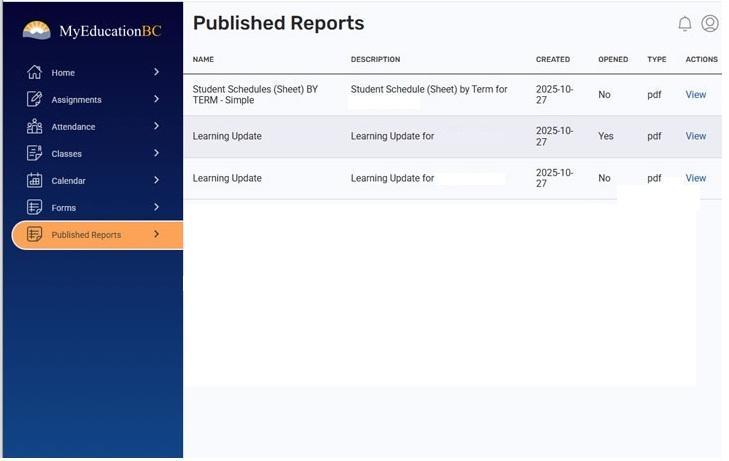
Task: View the Student Schedules by Term report
Action: click(x=696, y=95)
